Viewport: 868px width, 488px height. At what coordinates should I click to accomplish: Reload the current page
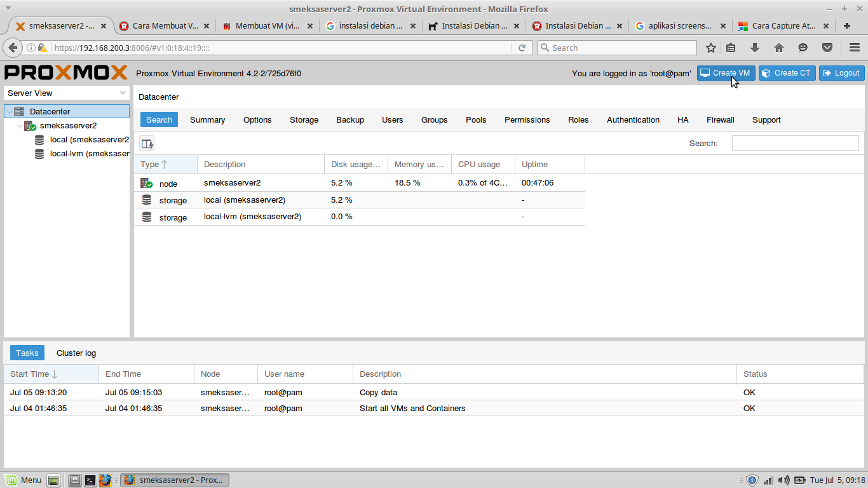coord(522,48)
